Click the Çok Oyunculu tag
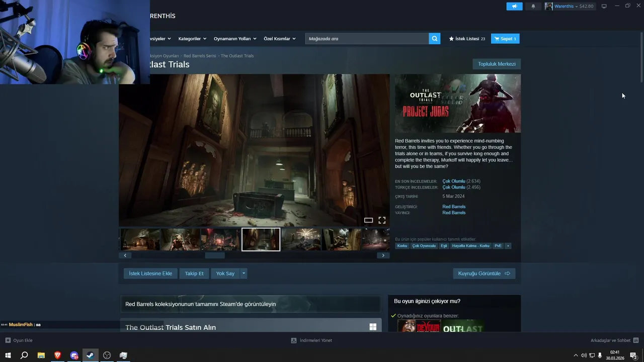Viewport: 644px width, 362px height. point(424,246)
